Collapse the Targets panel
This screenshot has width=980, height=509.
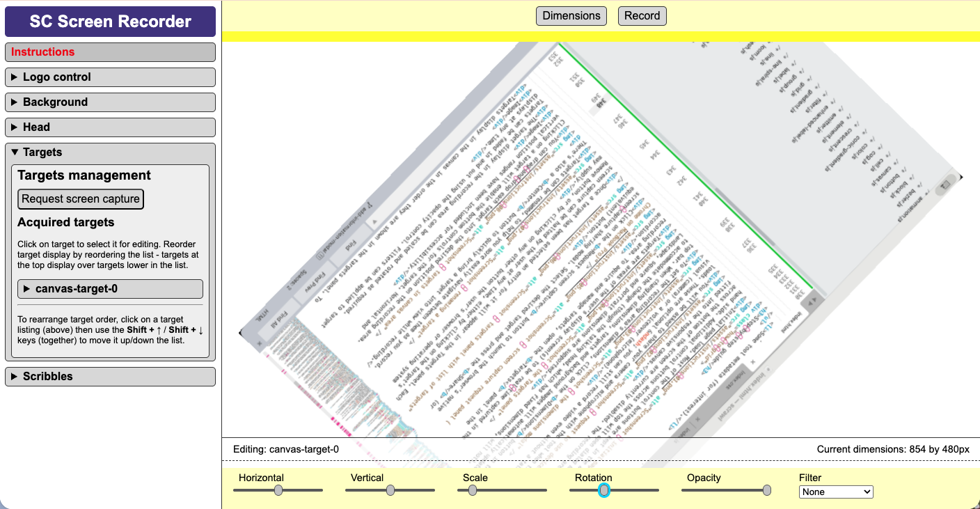pyautogui.click(x=109, y=152)
